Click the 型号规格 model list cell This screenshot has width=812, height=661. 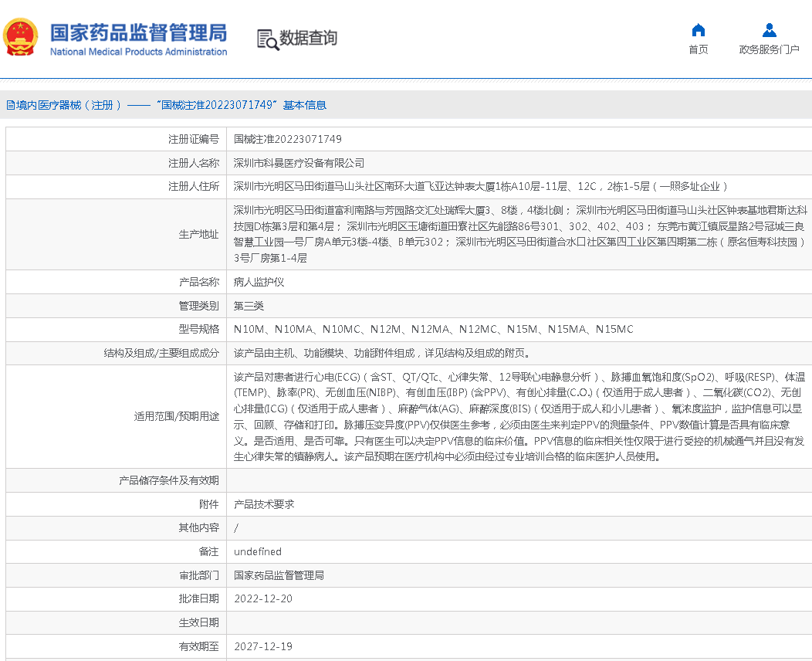click(432, 329)
